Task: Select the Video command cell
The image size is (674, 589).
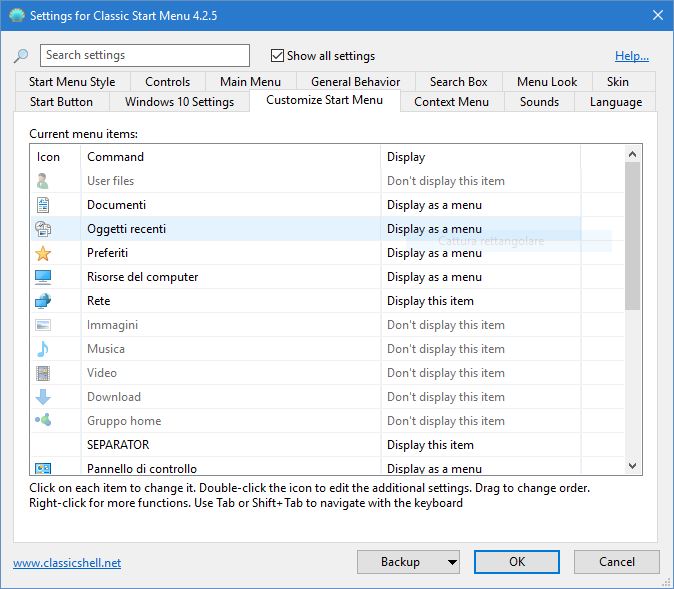Action: point(230,373)
